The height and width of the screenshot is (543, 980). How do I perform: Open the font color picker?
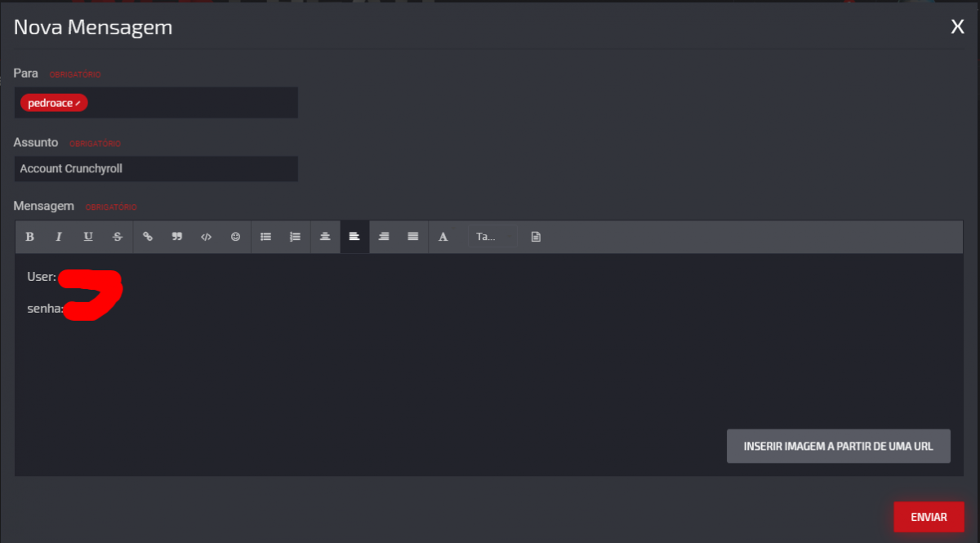tap(443, 237)
